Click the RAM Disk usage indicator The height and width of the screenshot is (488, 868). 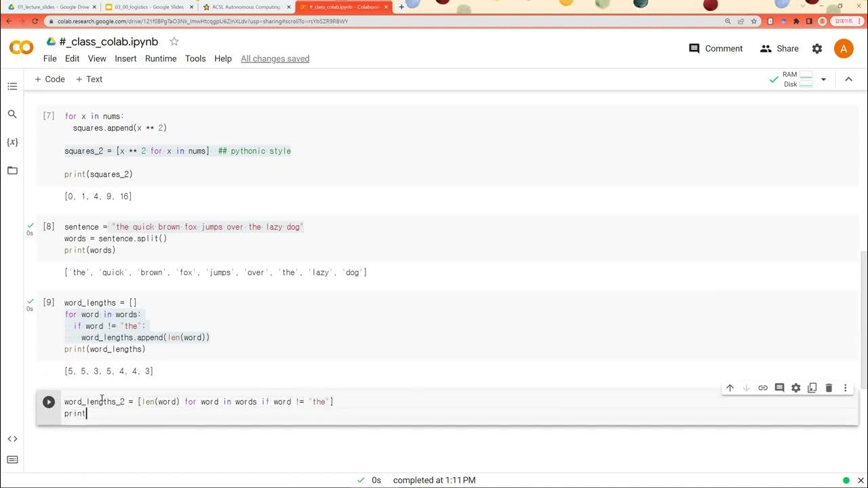pos(797,79)
